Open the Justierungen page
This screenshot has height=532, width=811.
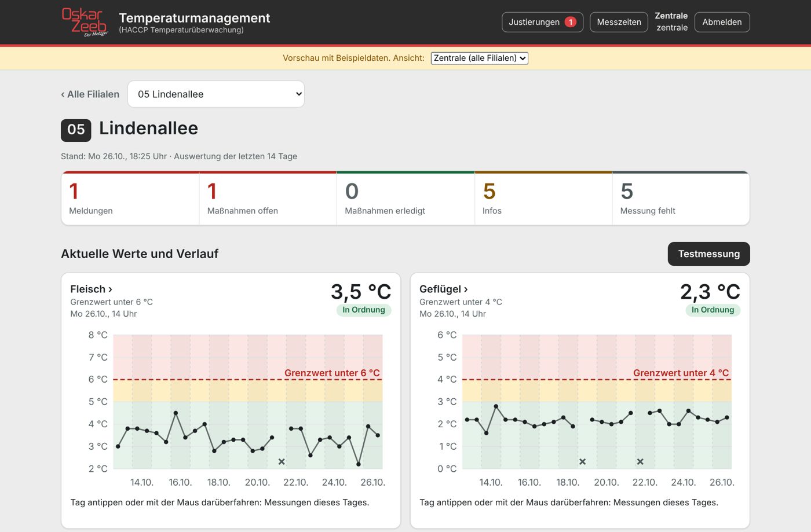pos(542,22)
